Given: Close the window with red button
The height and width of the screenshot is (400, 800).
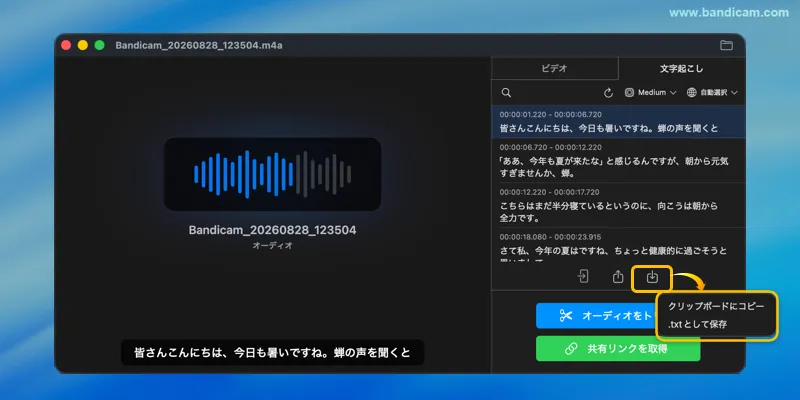Looking at the screenshot, I should (66, 45).
